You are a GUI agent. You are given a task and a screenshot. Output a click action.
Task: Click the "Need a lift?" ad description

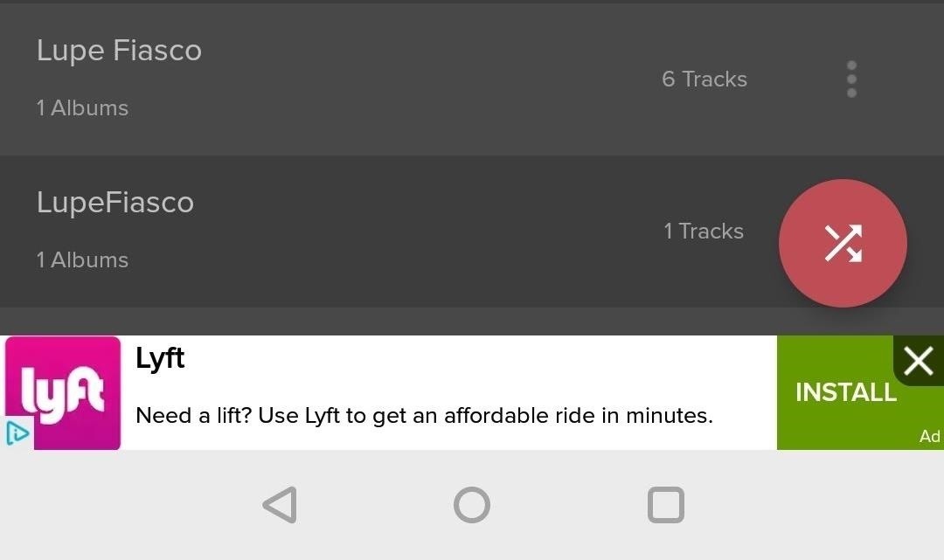point(424,416)
